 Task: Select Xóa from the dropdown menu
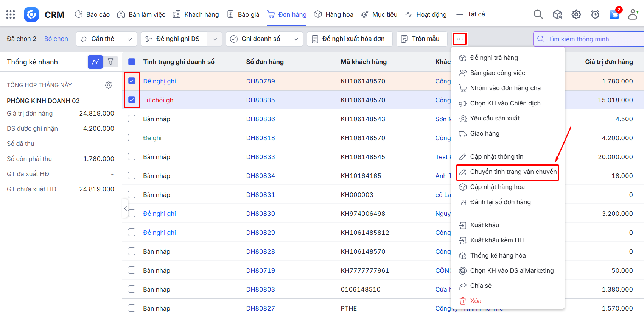click(476, 301)
